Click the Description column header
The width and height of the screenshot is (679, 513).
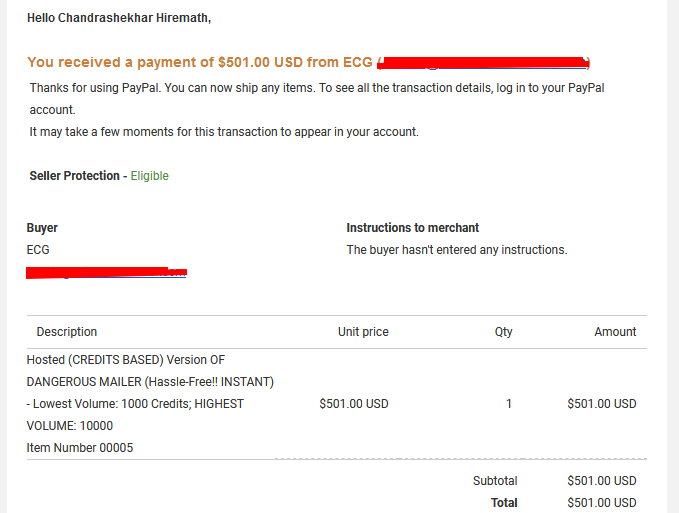67,332
